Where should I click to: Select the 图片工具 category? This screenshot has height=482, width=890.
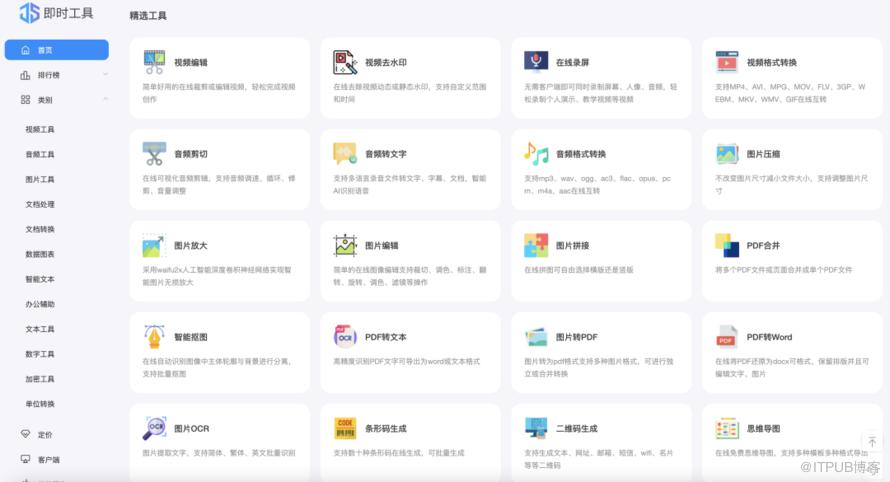point(40,179)
